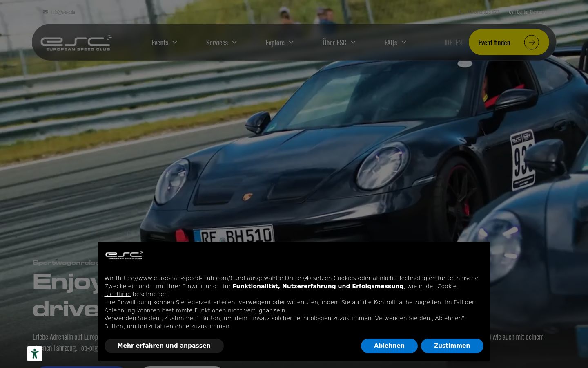Image resolution: width=588 pixels, height=368 pixels.
Task: Expand the Explore menu chevron
Action: click(291, 42)
